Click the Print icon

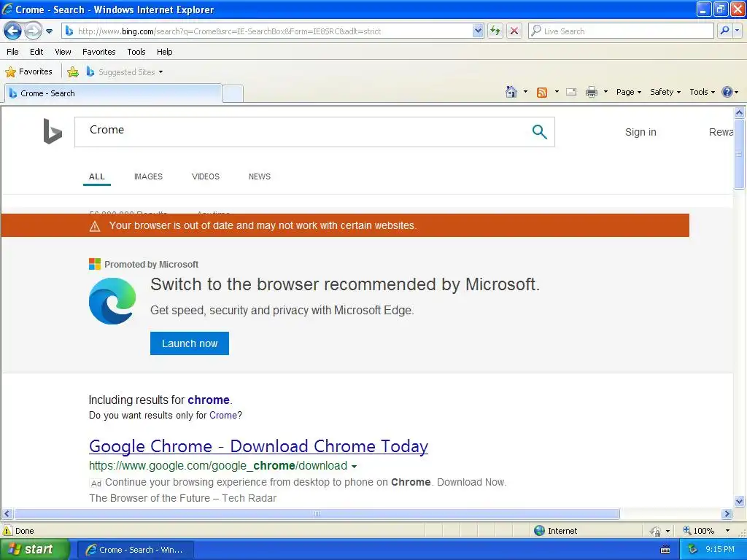(x=591, y=92)
